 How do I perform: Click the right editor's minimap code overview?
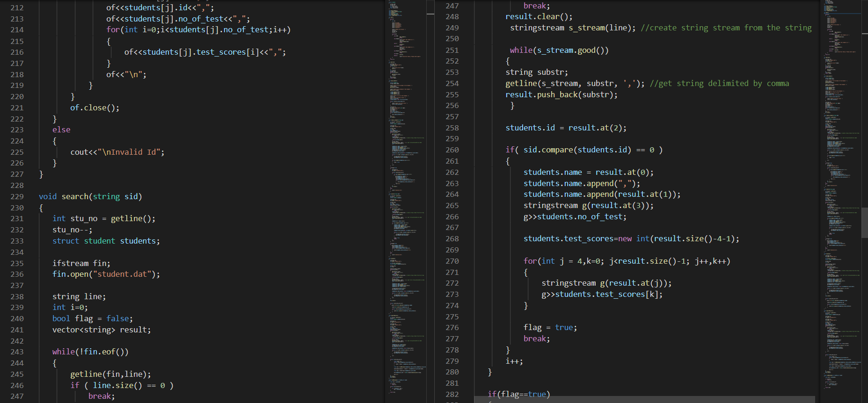(842, 201)
